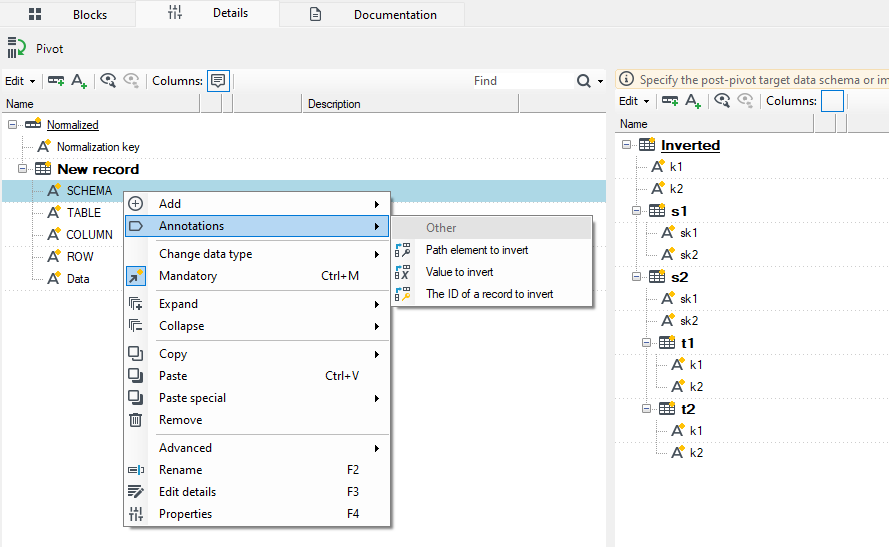
Task: Open the Add submenu
Action: [x=257, y=204]
